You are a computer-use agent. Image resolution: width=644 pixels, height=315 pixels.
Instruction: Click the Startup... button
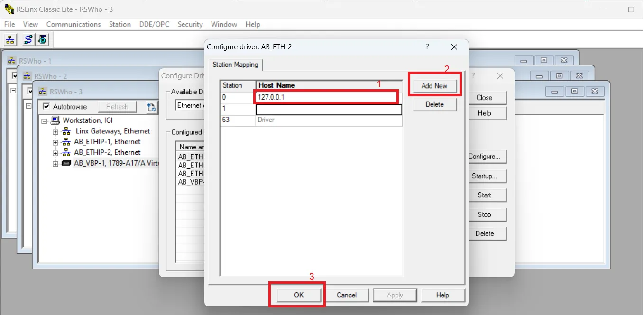pos(484,176)
